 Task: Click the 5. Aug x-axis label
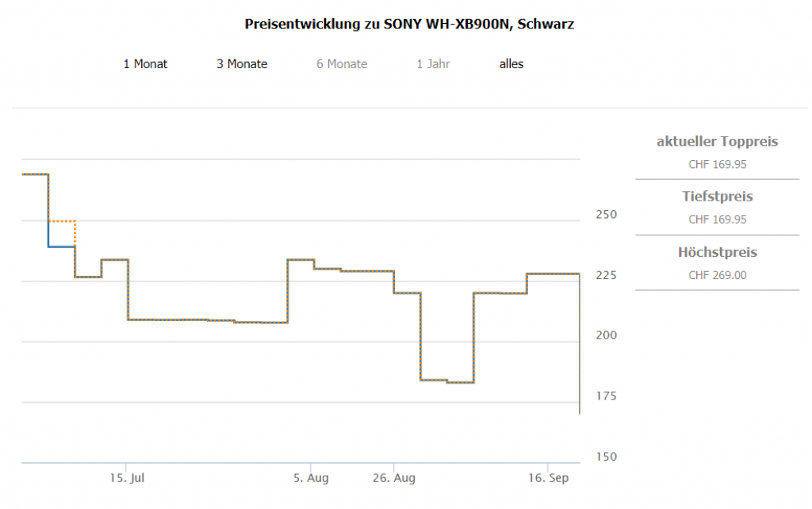pyautogui.click(x=310, y=478)
